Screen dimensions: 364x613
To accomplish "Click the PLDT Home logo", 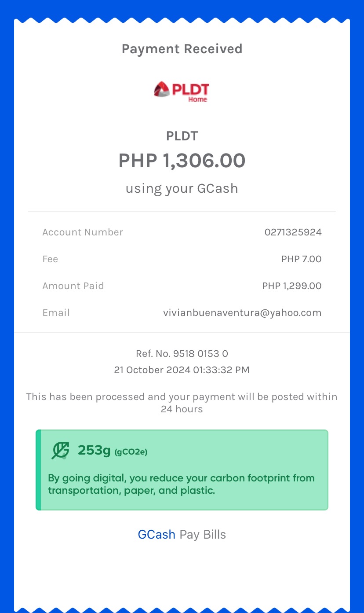I will pos(182,91).
